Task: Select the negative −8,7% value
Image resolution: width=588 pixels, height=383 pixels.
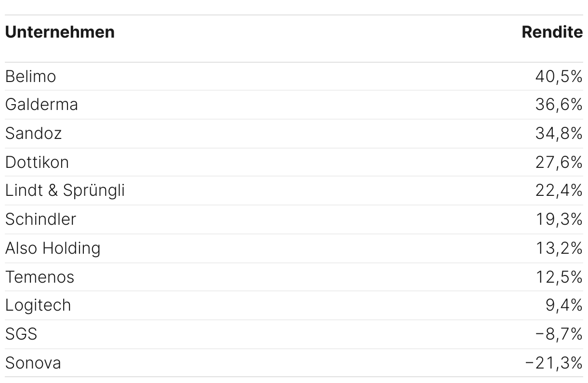Action: 559,334
